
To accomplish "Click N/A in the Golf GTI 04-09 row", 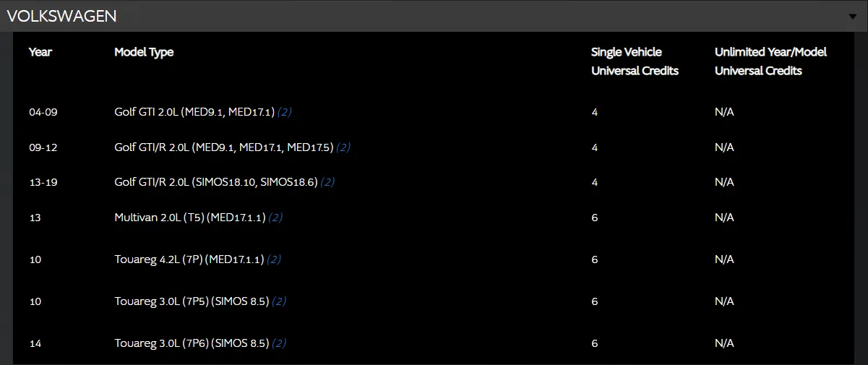I will pyautogui.click(x=724, y=112).
